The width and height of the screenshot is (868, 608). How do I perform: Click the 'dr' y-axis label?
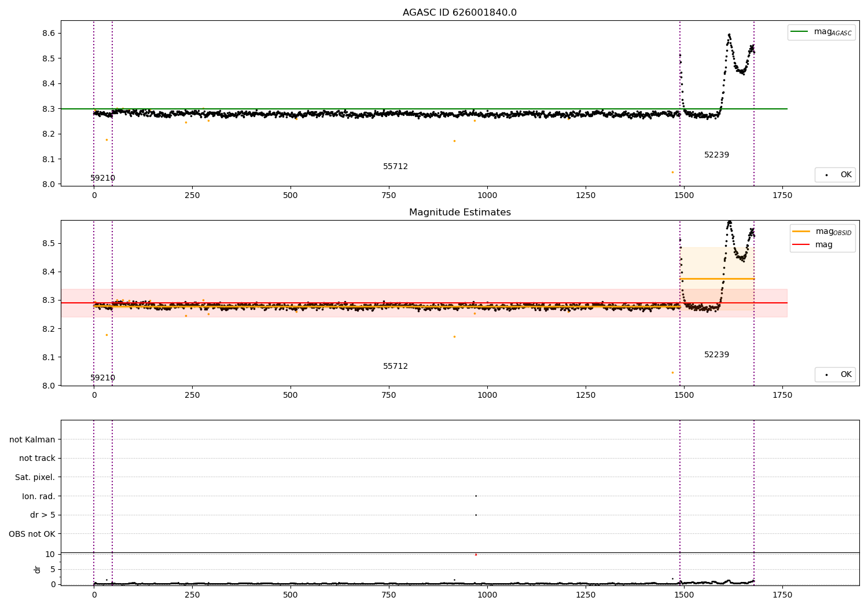pyautogui.click(x=37, y=569)
